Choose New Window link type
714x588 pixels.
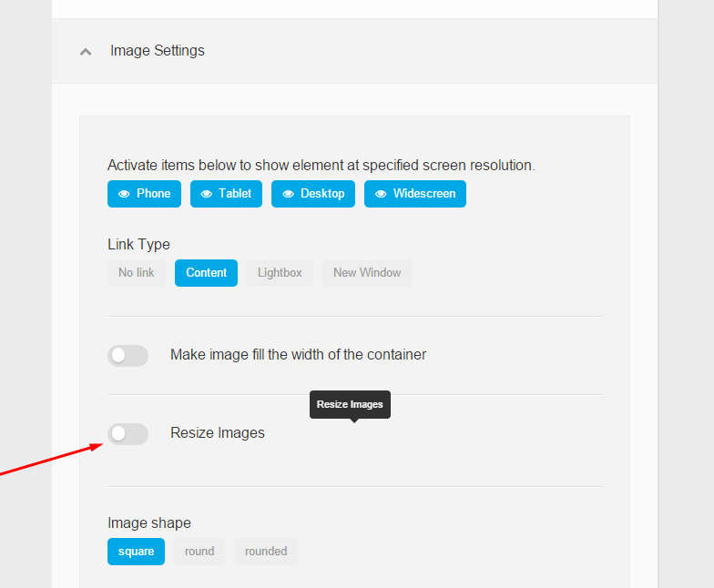point(367,273)
